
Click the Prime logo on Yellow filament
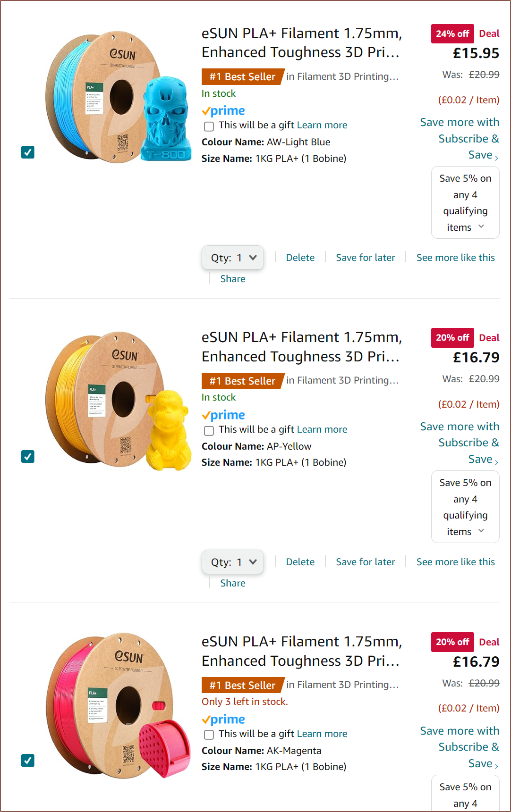(x=223, y=415)
